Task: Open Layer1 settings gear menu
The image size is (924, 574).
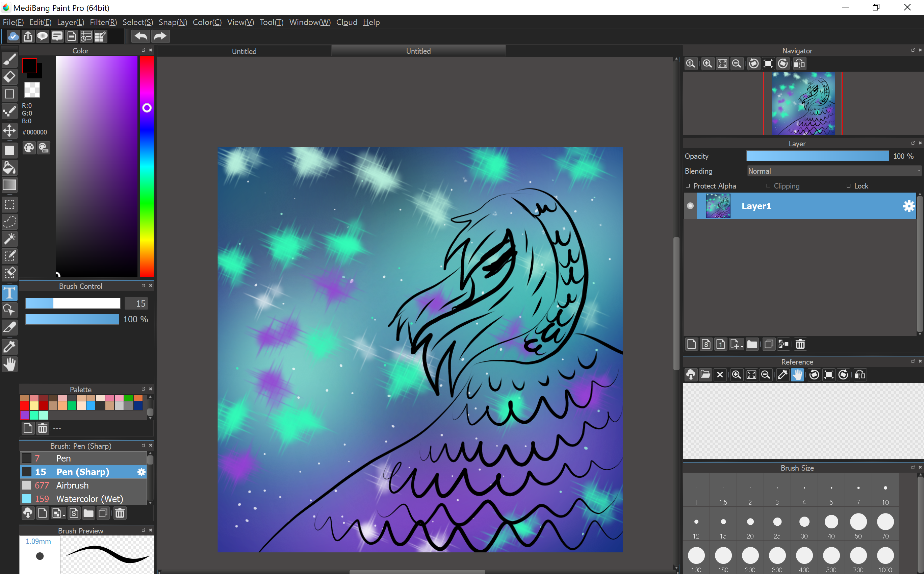Action: (x=908, y=206)
